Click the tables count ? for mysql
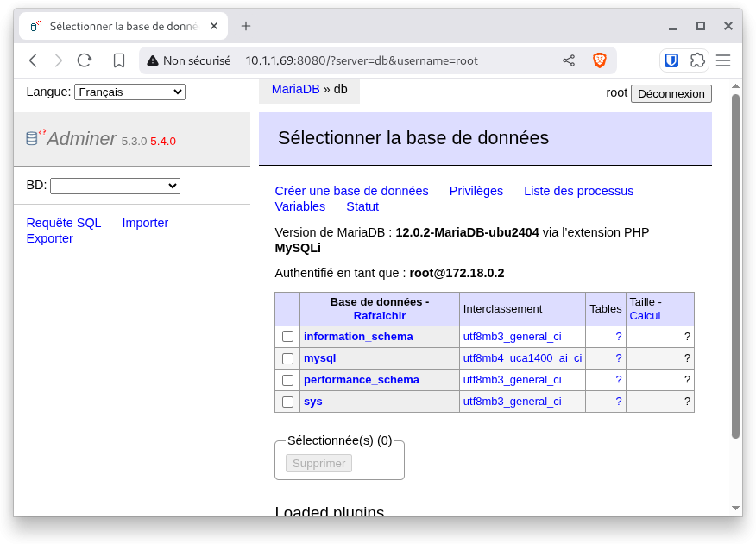Viewport: 756px width, 544px height. tap(619, 358)
